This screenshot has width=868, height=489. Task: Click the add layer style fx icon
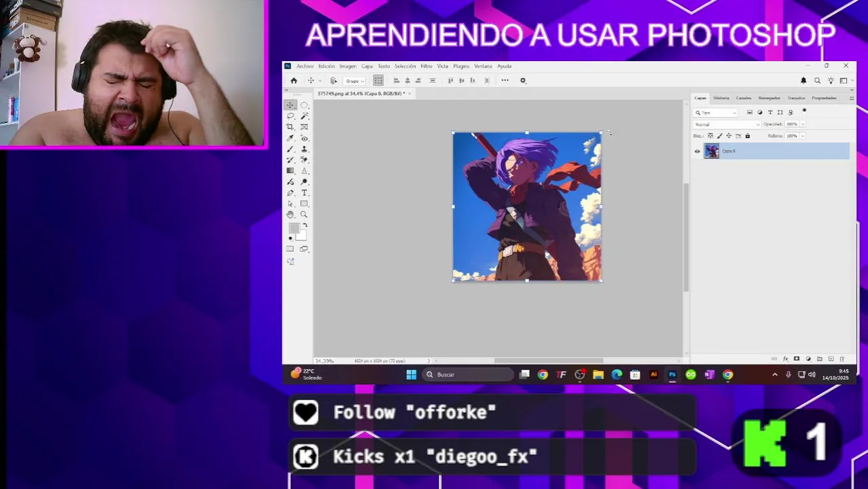pos(786,359)
